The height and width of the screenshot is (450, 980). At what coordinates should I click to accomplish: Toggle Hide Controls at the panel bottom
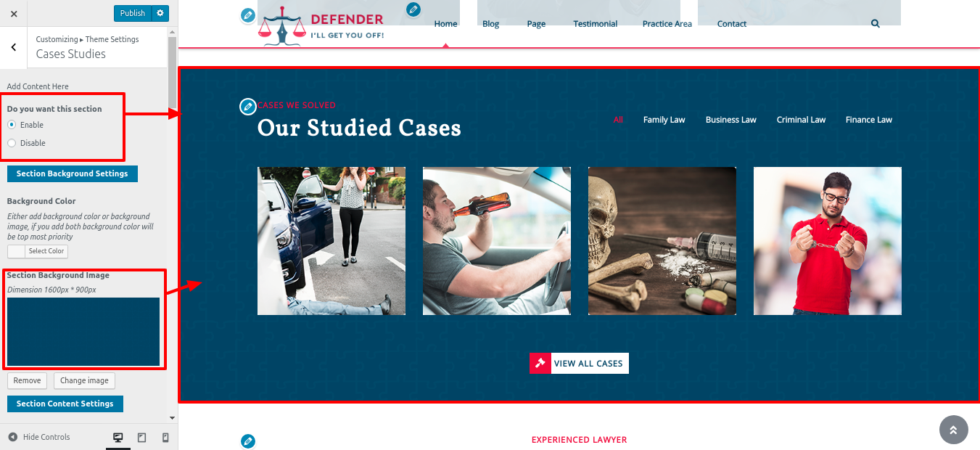pos(39,437)
